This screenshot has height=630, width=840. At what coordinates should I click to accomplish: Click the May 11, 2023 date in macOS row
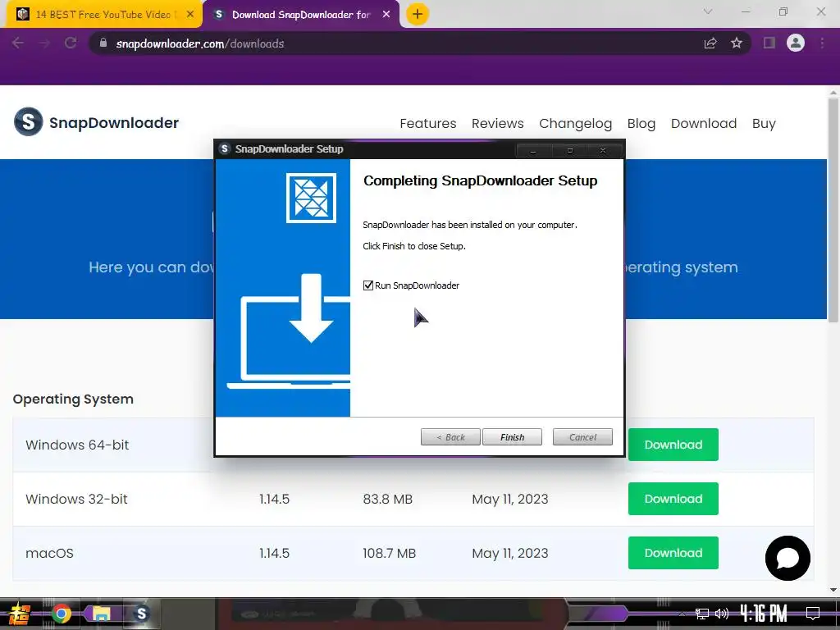pyautogui.click(x=510, y=554)
